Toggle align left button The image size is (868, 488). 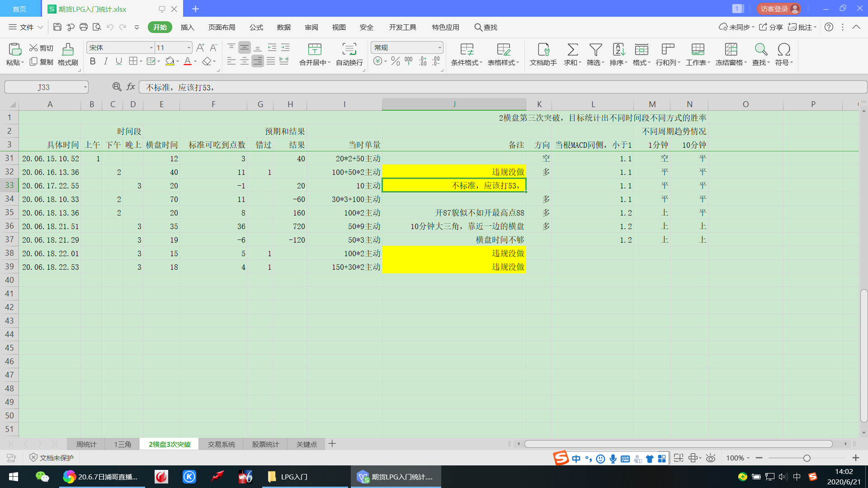point(231,61)
